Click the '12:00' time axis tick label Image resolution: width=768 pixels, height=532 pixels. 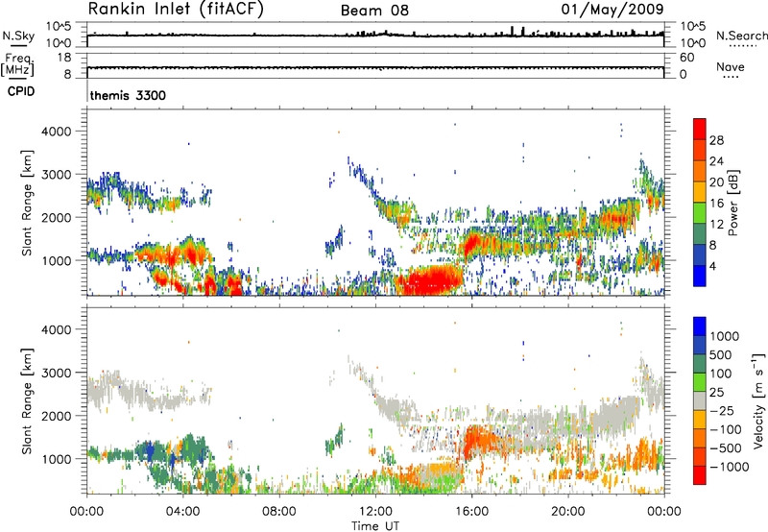coord(375,512)
